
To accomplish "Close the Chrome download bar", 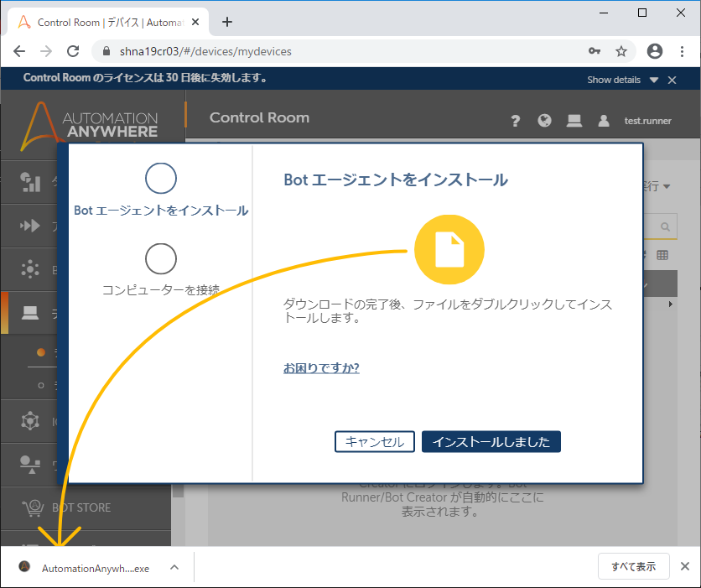I will tap(685, 566).
